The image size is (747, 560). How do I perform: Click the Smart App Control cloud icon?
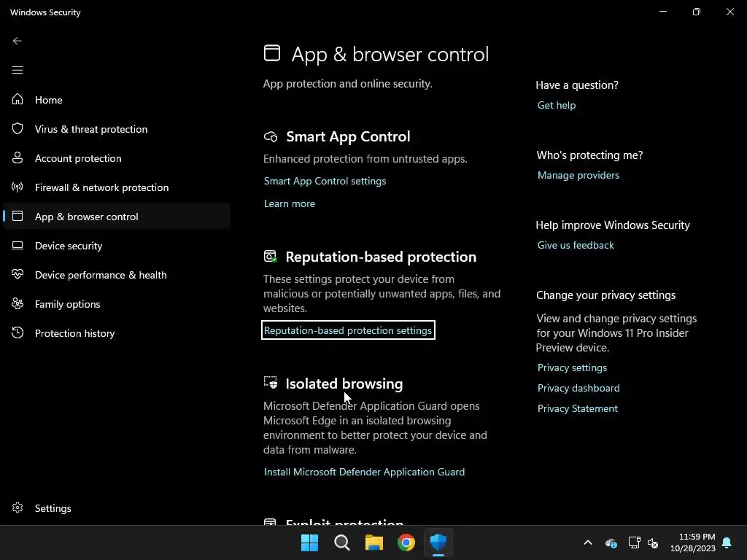(271, 137)
